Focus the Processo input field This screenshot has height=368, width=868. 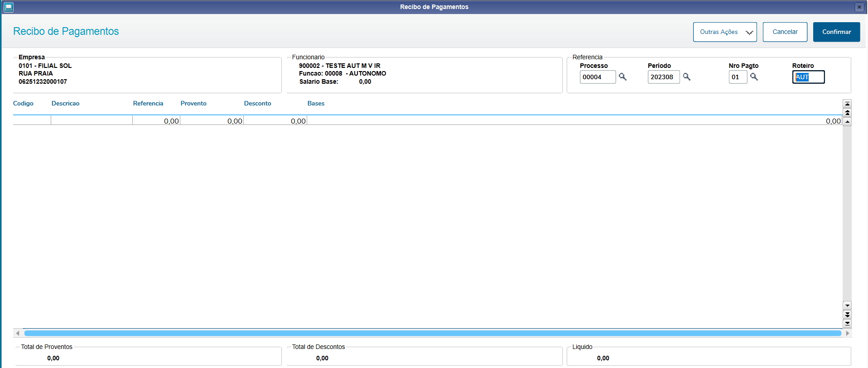pos(598,77)
